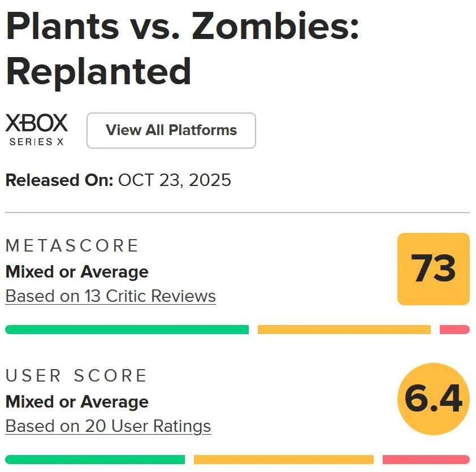Select green positive segment of user bar
This screenshot has height=472, width=476.
pyautogui.click(x=95, y=460)
